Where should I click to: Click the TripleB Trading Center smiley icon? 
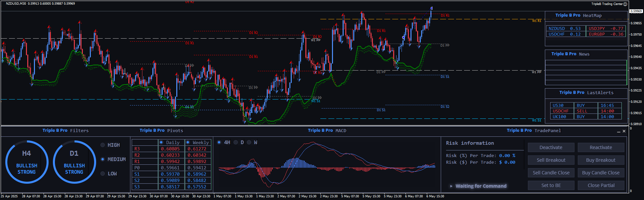625,4
